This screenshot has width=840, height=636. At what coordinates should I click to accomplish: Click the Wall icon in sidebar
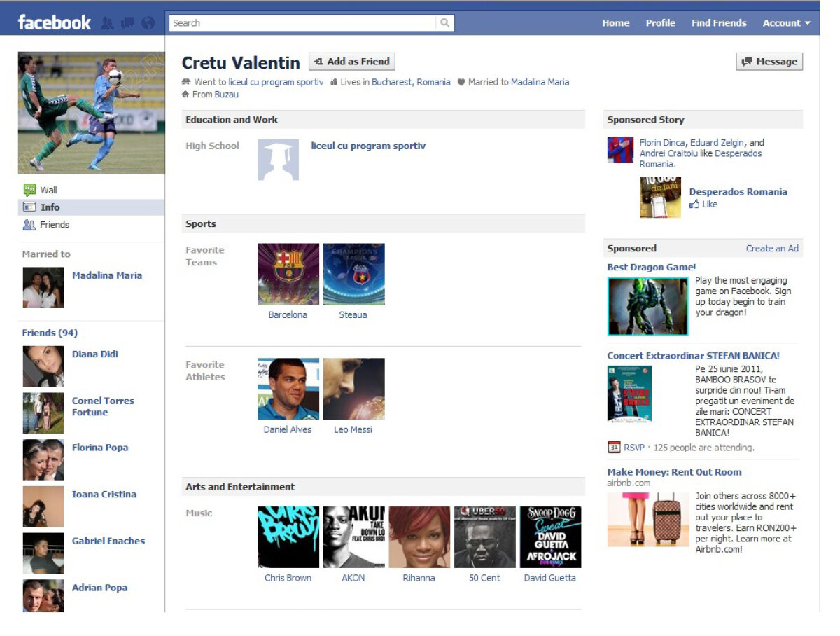coord(29,190)
